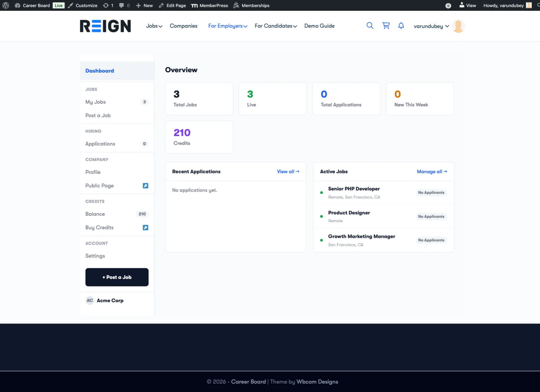Click View all recent applications
The image size is (540, 392).
coord(288,171)
